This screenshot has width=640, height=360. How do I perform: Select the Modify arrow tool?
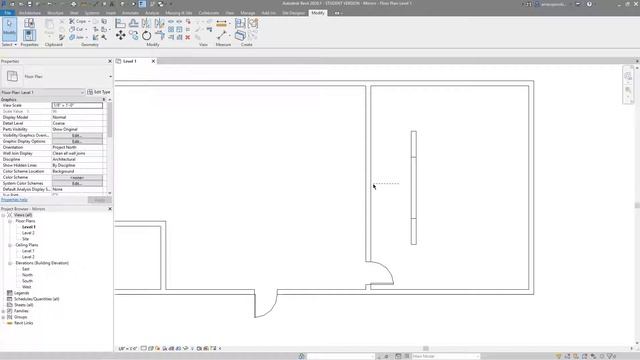9,29
